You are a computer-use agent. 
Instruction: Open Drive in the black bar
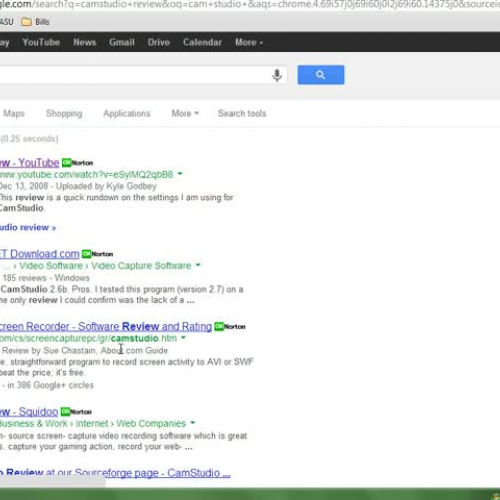coord(159,42)
